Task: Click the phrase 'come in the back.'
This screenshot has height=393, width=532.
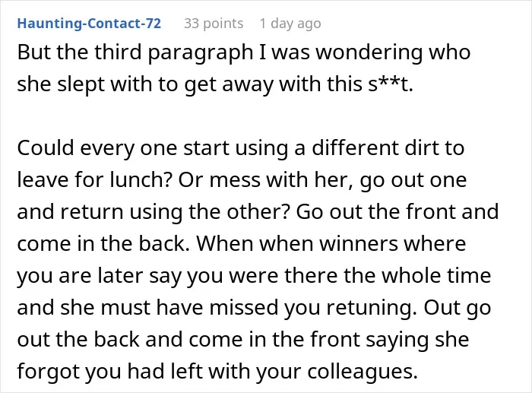Action: click(103, 244)
